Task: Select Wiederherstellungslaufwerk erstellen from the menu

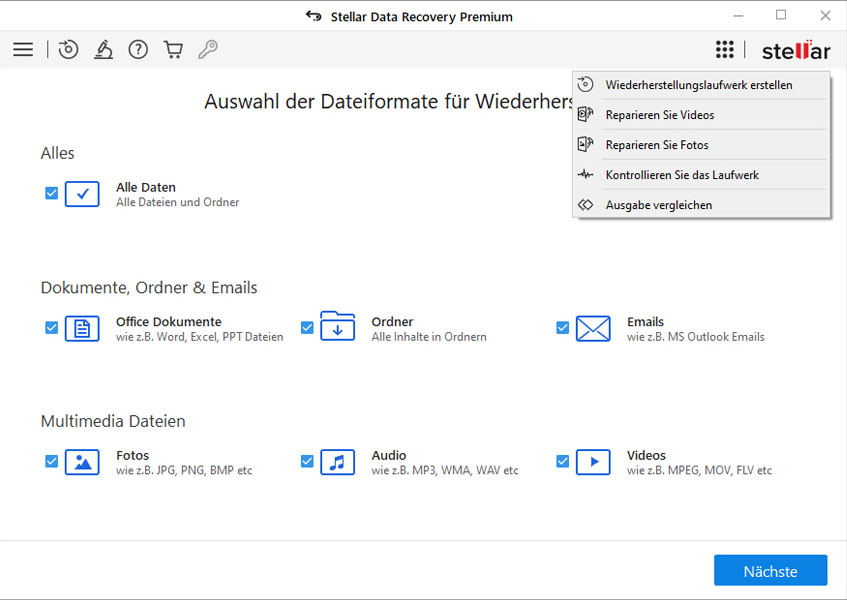Action: coord(701,85)
